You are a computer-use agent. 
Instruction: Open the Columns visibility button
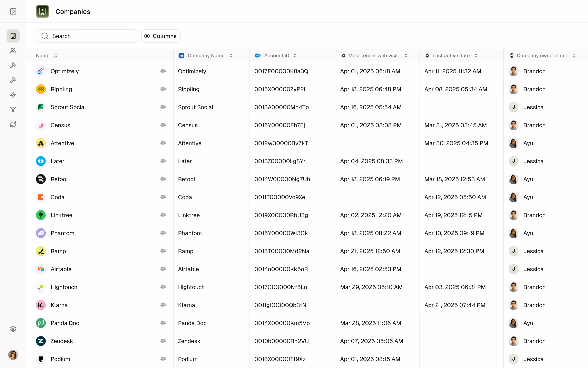(x=161, y=36)
